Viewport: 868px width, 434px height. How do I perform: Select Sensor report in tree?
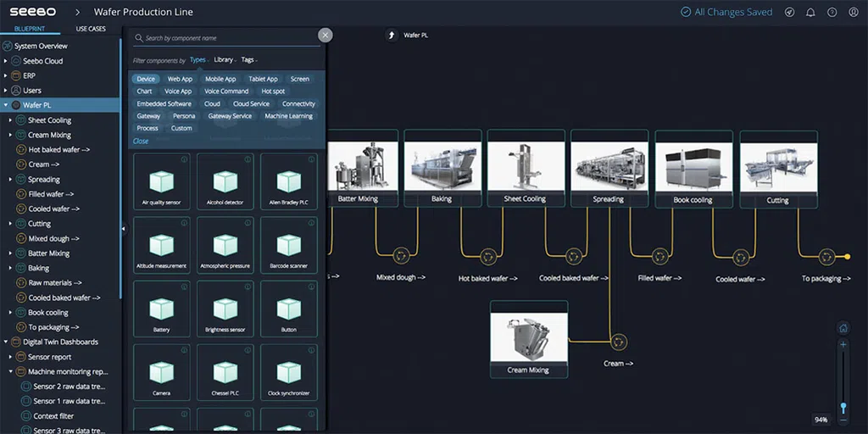(x=50, y=357)
